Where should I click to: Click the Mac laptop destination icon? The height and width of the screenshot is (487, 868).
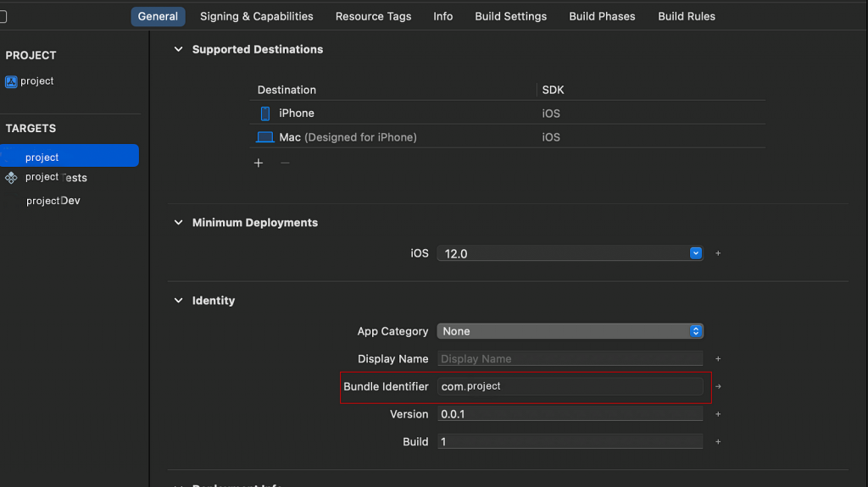[x=265, y=137]
